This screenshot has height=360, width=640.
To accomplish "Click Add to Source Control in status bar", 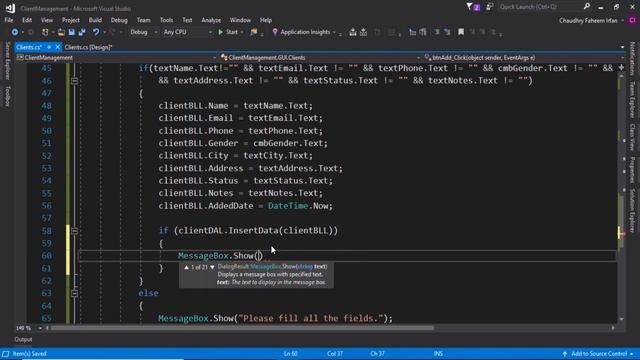I will click(598, 354).
